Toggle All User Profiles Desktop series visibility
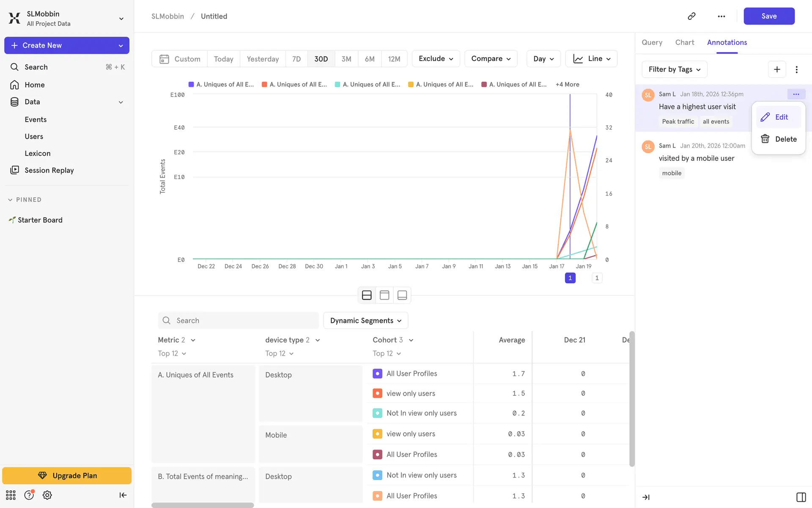The width and height of the screenshot is (812, 508). click(377, 373)
